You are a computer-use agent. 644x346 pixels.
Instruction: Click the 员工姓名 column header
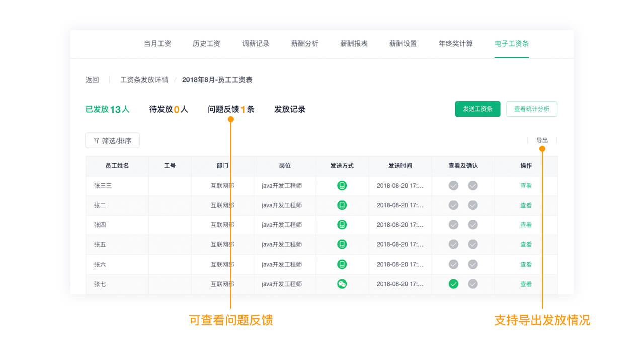117,166
